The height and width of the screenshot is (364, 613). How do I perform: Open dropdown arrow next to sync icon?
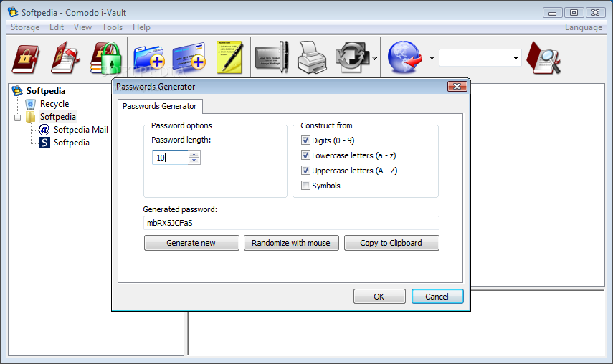[374, 58]
